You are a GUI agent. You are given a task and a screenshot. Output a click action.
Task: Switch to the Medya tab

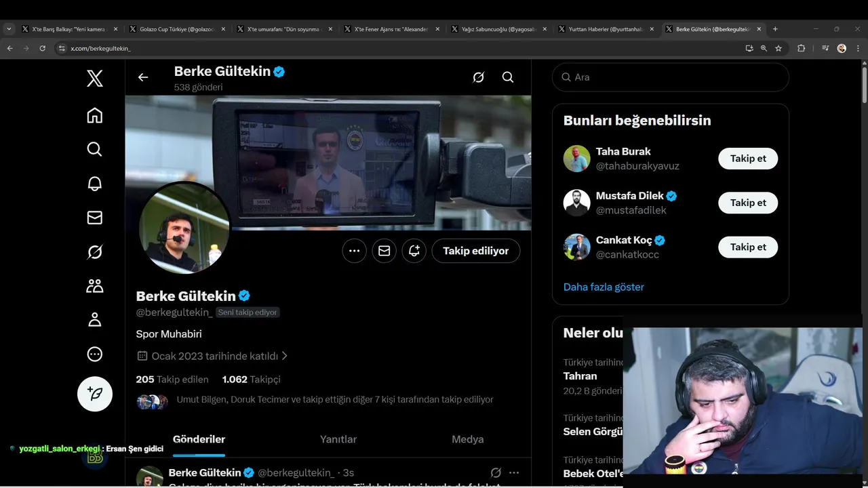point(468,439)
